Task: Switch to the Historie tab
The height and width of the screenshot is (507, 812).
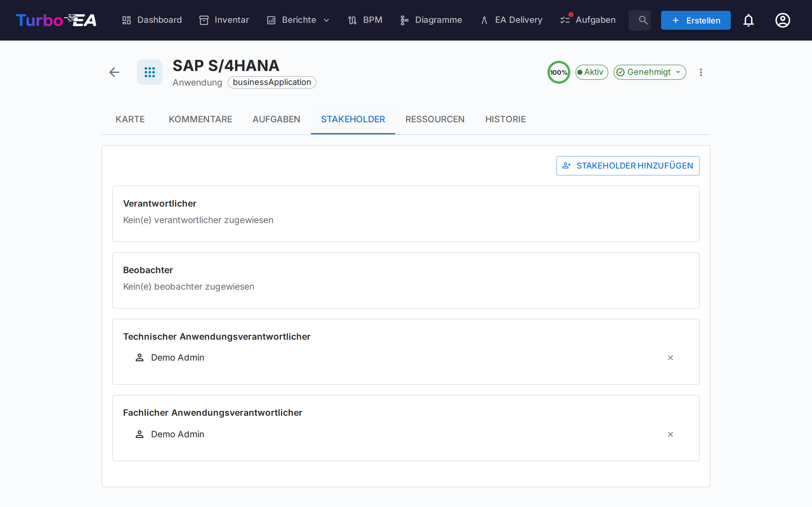Action: click(x=505, y=119)
